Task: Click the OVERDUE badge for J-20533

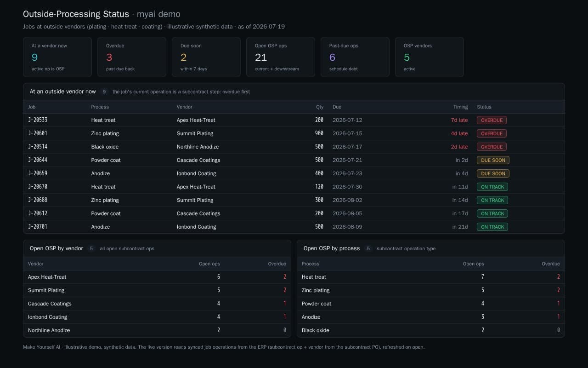Action: (492, 120)
